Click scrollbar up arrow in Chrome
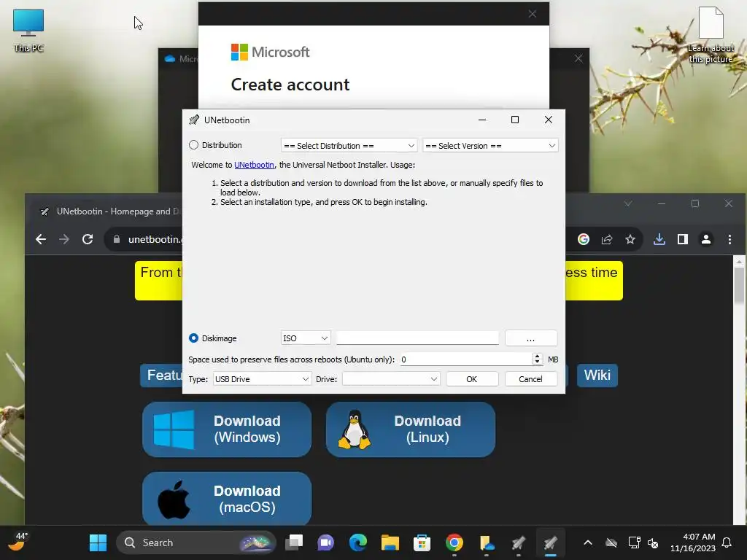The image size is (747, 560). (x=739, y=262)
